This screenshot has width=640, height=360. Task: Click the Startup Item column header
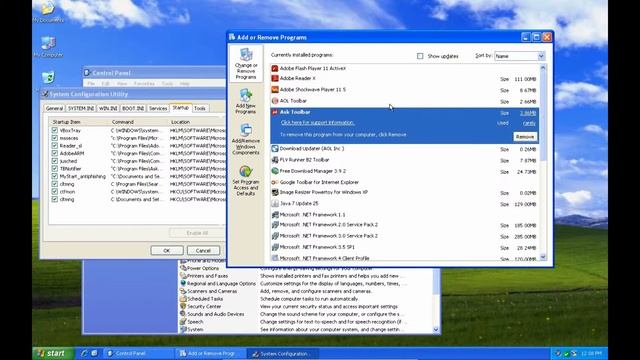[x=78, y=122]
